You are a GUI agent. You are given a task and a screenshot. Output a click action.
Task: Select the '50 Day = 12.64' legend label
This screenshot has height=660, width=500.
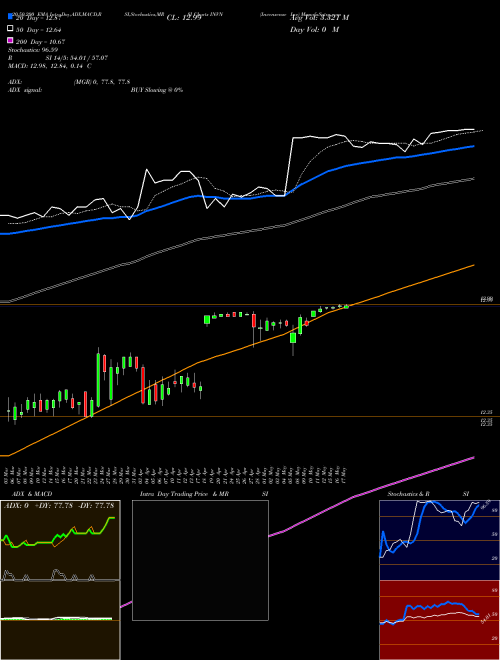[x=38, y=29]
